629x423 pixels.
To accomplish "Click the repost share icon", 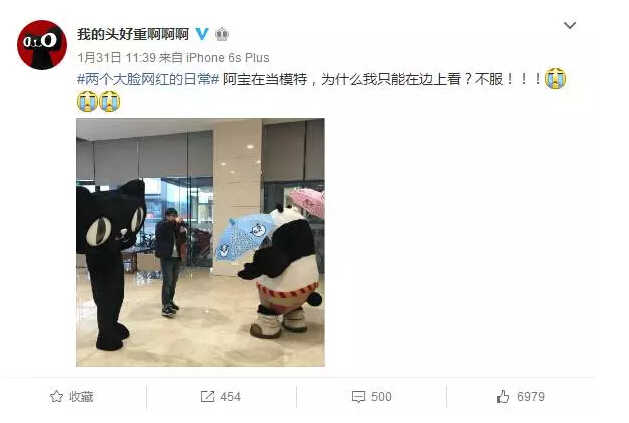I will pyautogui.click(x=207, y=397).
